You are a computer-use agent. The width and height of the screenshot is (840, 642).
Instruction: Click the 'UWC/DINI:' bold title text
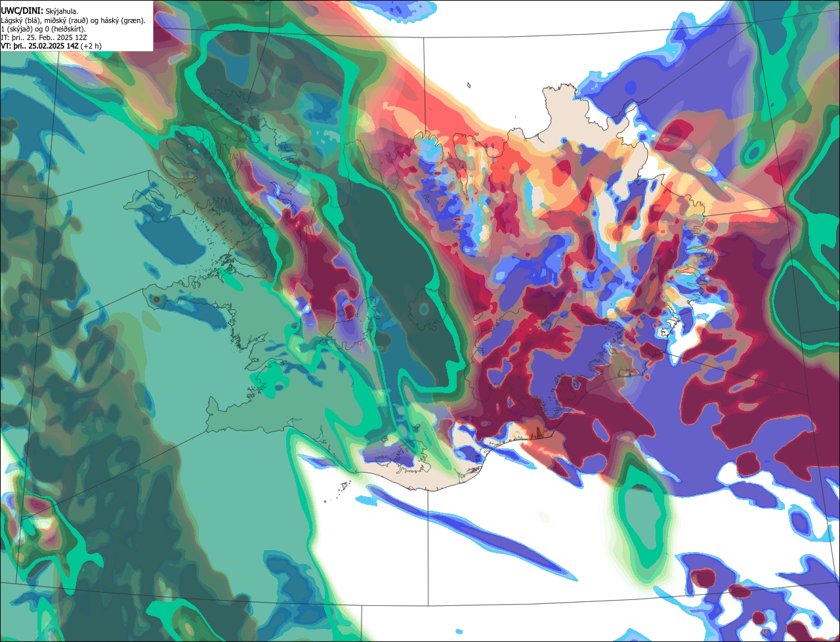point(22,11)
